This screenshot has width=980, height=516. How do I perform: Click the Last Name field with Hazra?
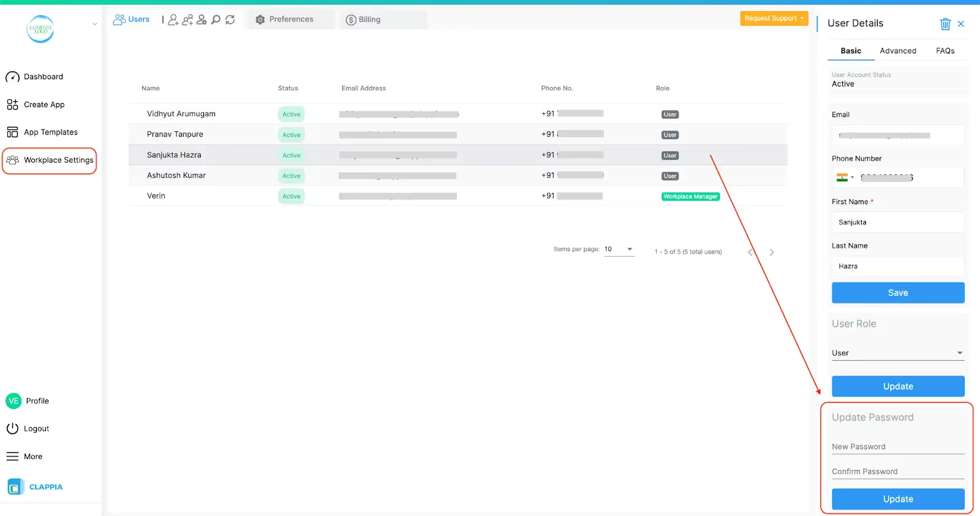898,267
